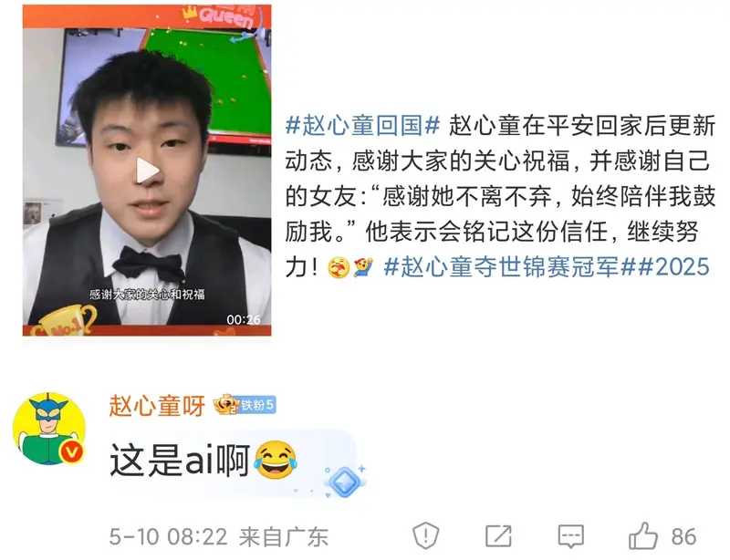Viewport: 730px width, 560px height.
Task: Click the video duration label 00:26
Action: pyautogui.click(x=243, y=320)
